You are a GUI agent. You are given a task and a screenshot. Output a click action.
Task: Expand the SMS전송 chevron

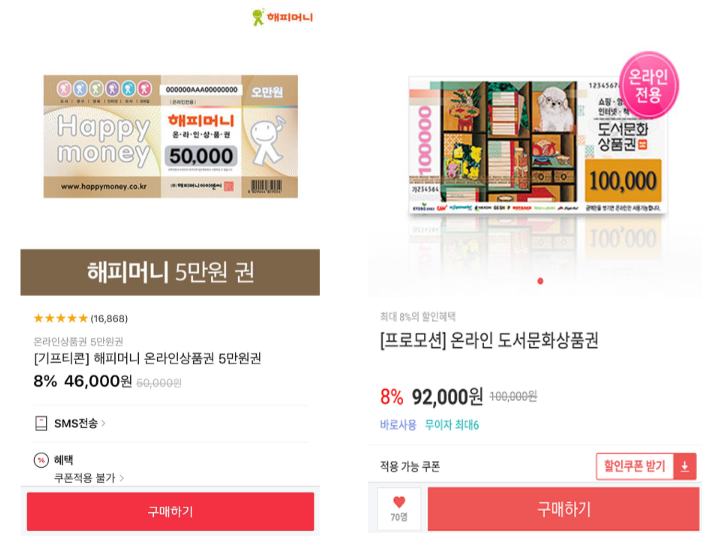point(103,423)
